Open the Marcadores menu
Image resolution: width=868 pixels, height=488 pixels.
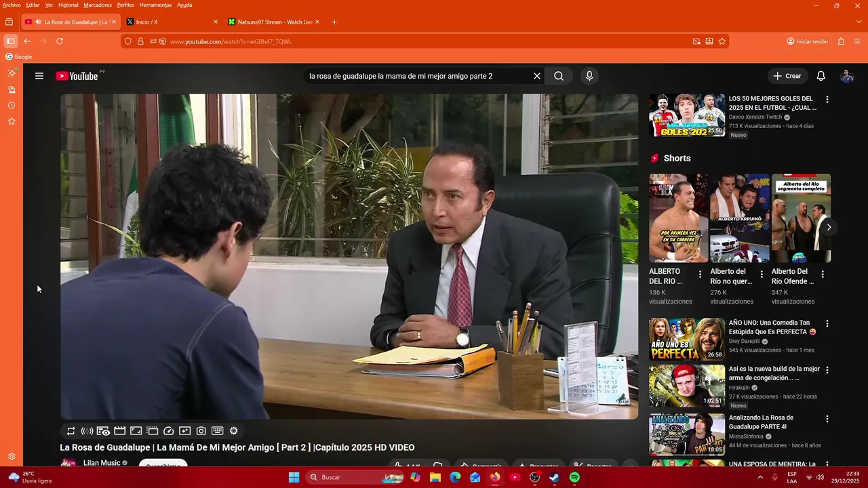click(x=98, y=5)
